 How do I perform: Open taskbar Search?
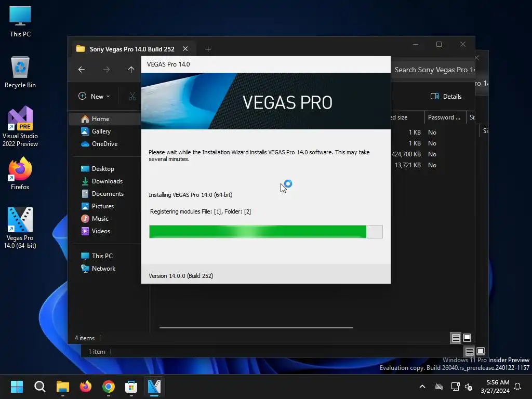[39, 387]
